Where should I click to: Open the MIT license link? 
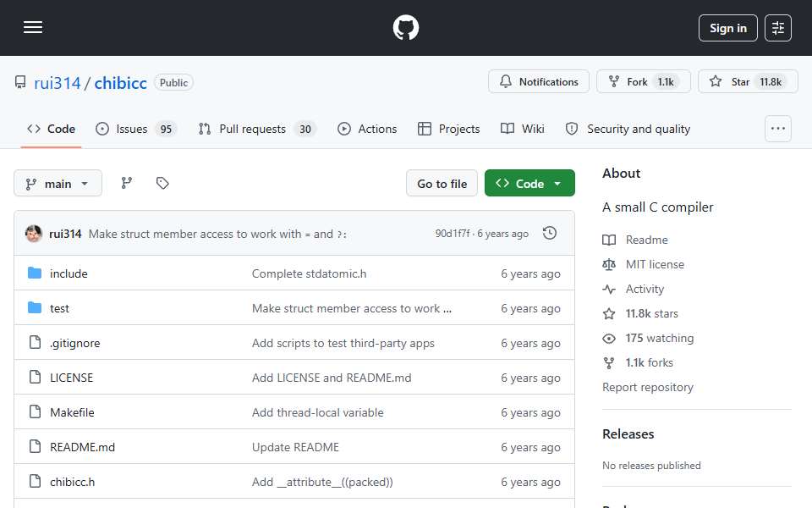655,264
